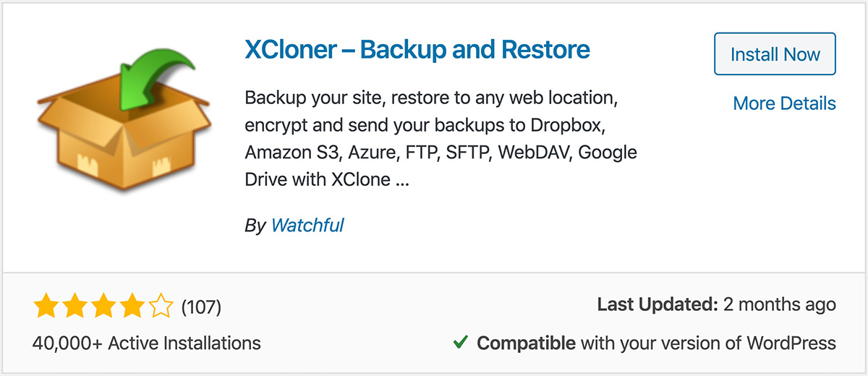Click the empty fifth rating star
This screenshot has width=868, height=376.
click(161, 307)
